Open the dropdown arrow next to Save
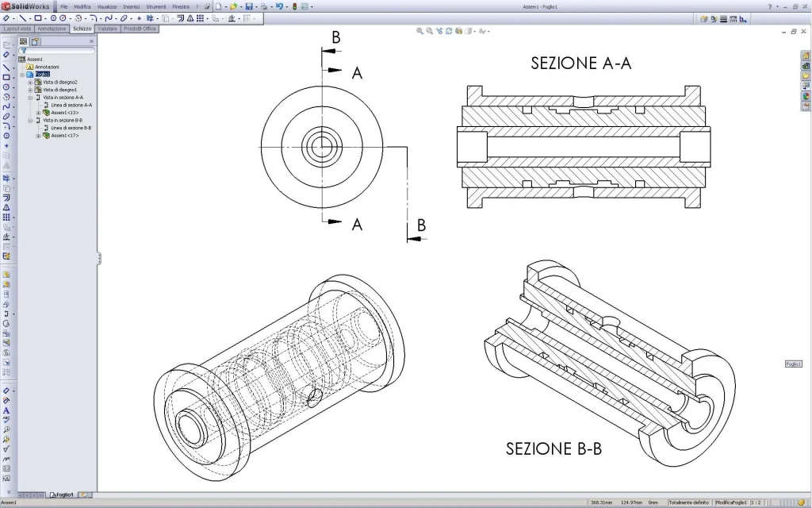Image resolution: width=812 pixels, height=508 pixels. (x=255, y=6)
